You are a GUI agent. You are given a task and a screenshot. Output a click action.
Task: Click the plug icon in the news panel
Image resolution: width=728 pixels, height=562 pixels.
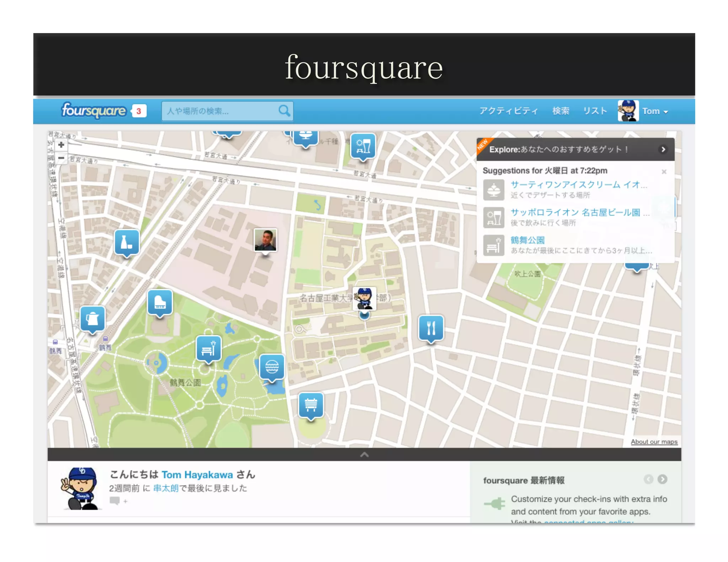tap(494, 504)
